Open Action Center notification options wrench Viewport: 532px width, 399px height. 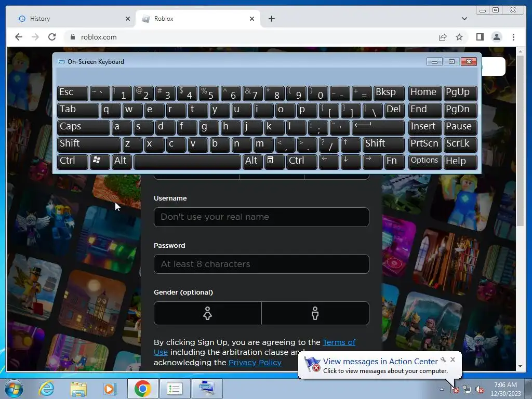tap(443, 360)
